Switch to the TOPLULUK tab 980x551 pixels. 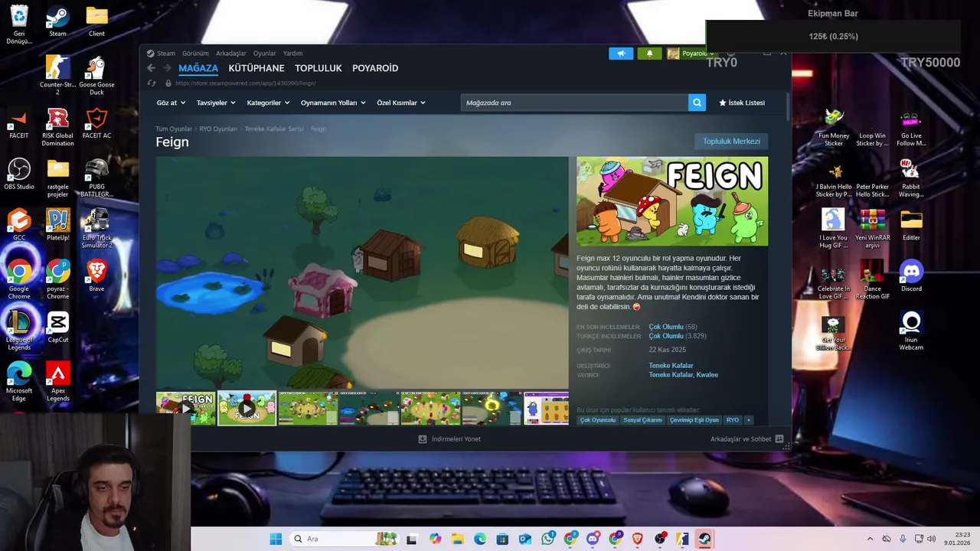point(318,68)
